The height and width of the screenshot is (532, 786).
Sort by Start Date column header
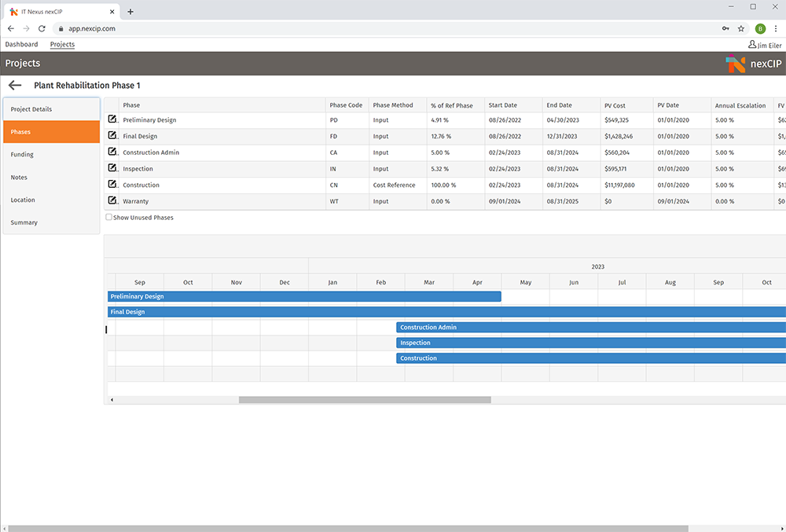[513, 105]
